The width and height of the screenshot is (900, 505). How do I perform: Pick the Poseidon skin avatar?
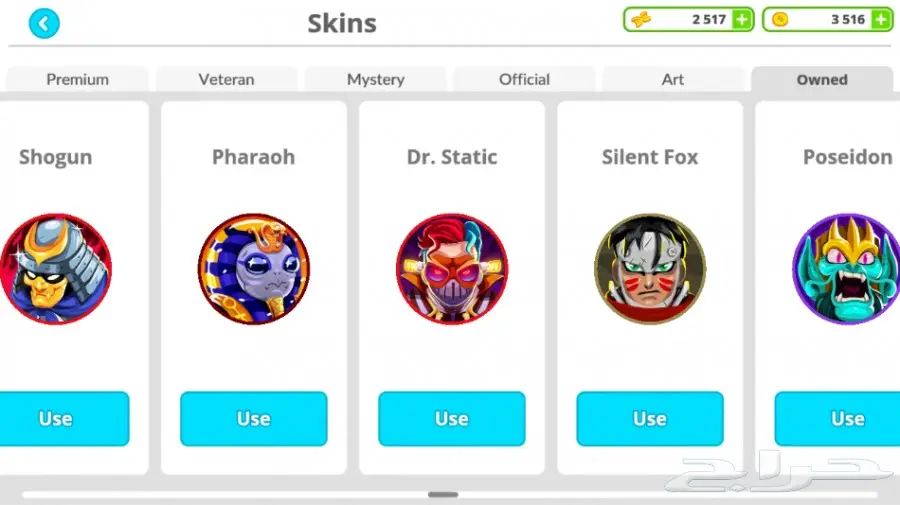(846, 269)
